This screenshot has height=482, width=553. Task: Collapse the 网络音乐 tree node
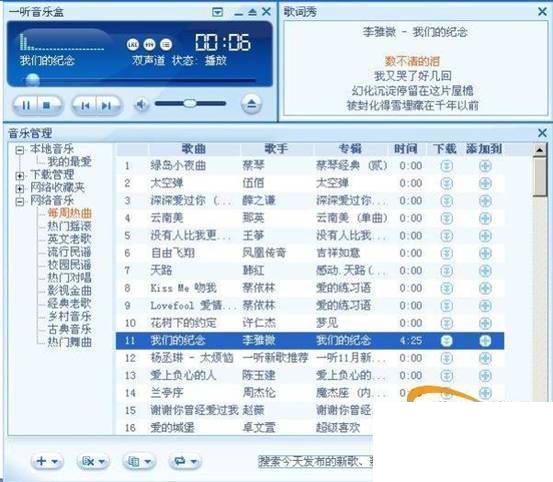point(20,201)
